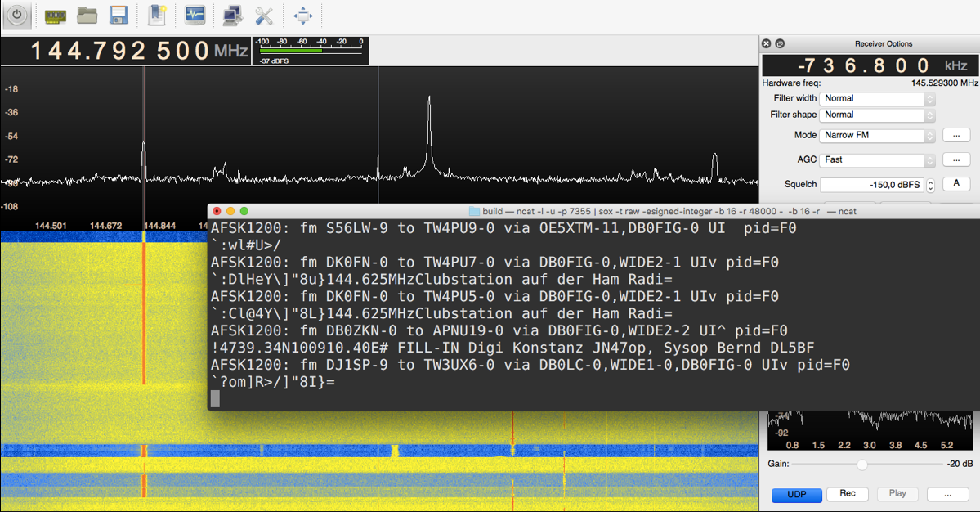Open demodulator options button beside Mode

point(956,135)
